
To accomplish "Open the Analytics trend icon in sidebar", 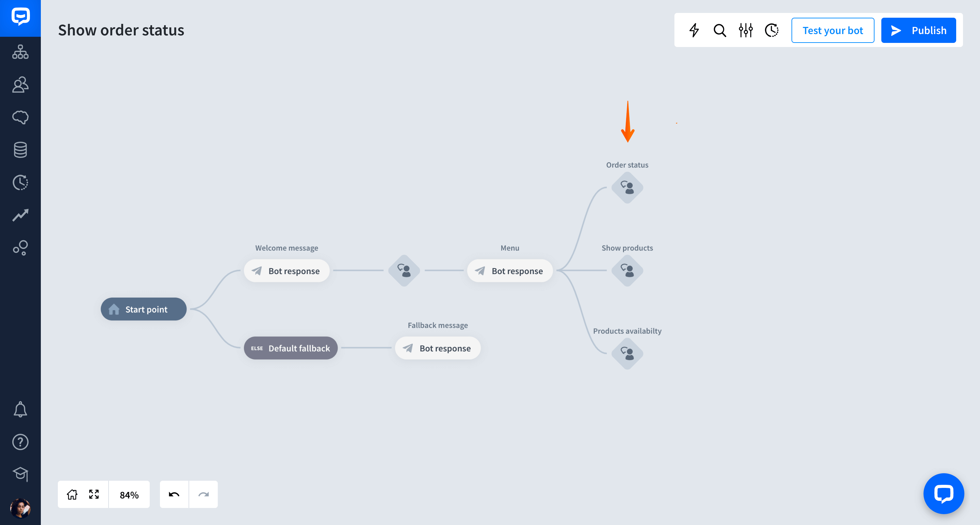I will pyautogui.click(x=20, y=215).
